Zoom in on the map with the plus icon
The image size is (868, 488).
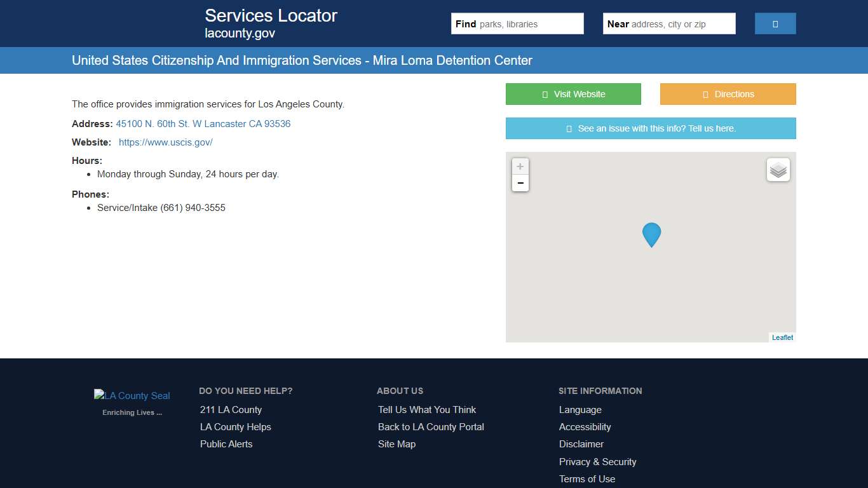click(x=520, y=166)
